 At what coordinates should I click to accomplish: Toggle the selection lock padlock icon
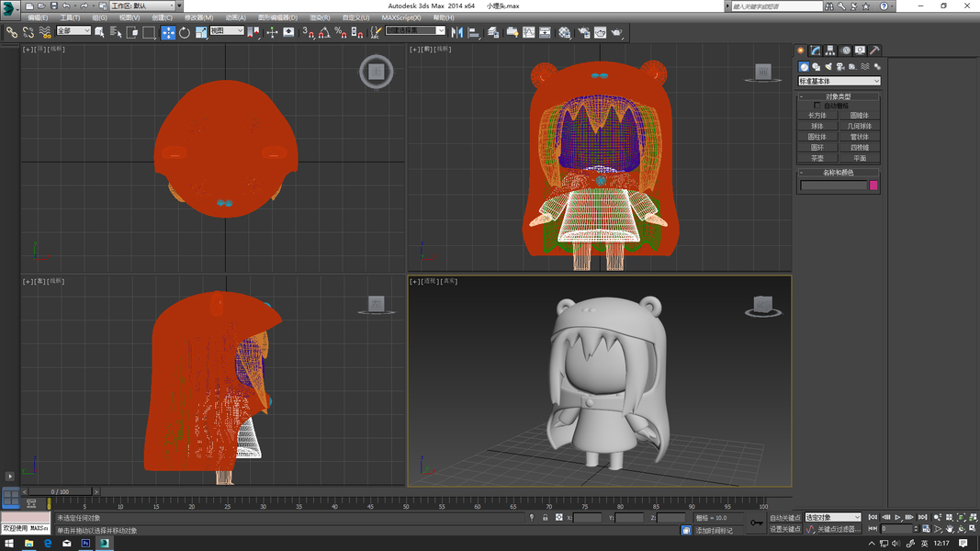pos(545,518)
